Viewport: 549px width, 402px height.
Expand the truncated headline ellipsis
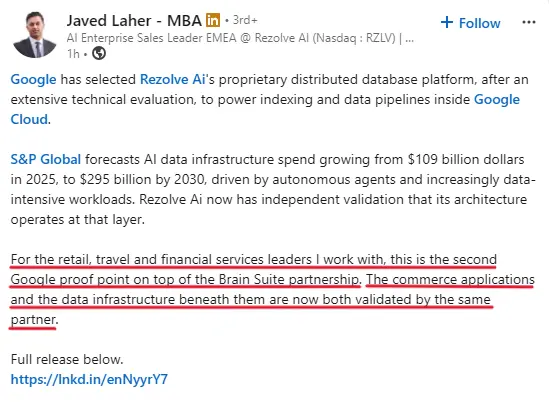pyautogui.click(x=409, y=39)
